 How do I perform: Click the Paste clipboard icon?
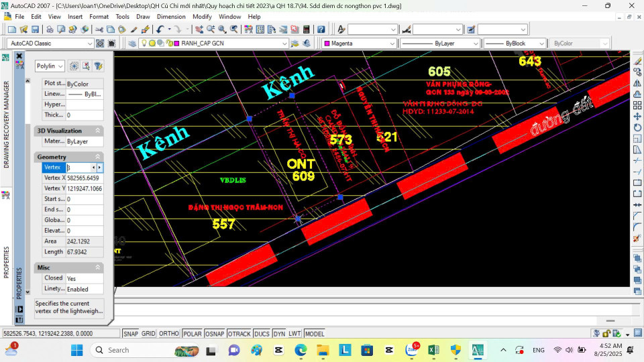pyautogui.click(x=122, y=29)
